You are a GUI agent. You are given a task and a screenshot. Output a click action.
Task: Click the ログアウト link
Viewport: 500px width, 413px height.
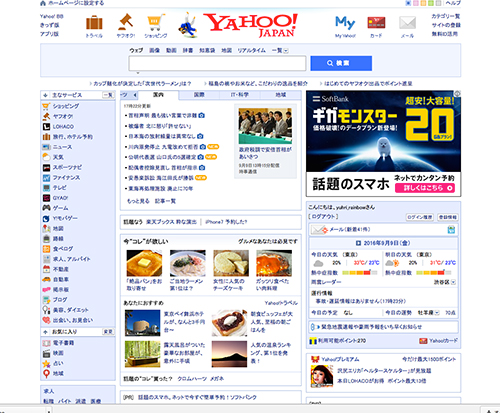click(x=323, y=217)
